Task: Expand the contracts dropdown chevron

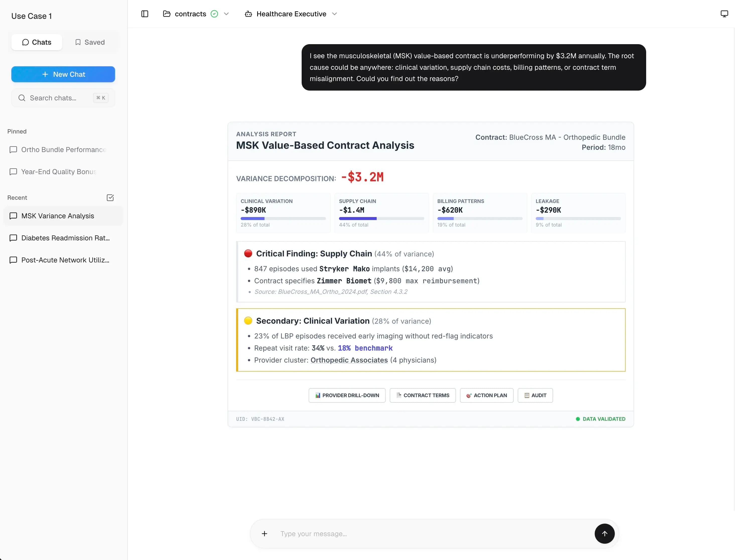Action: tap(227, 14)
